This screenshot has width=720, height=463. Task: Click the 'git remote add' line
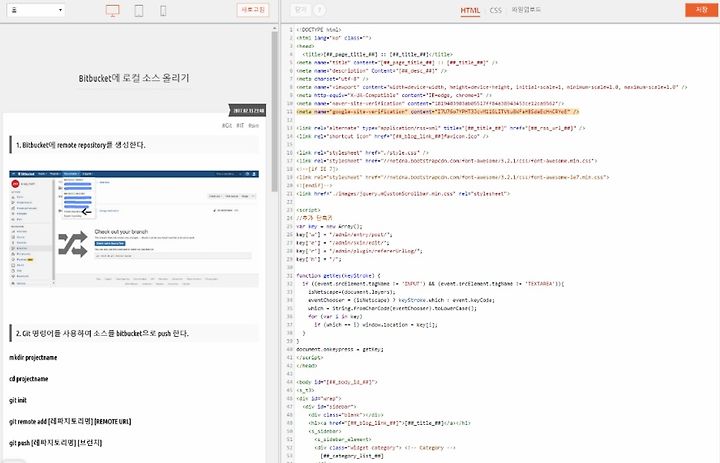click(70, 422)
